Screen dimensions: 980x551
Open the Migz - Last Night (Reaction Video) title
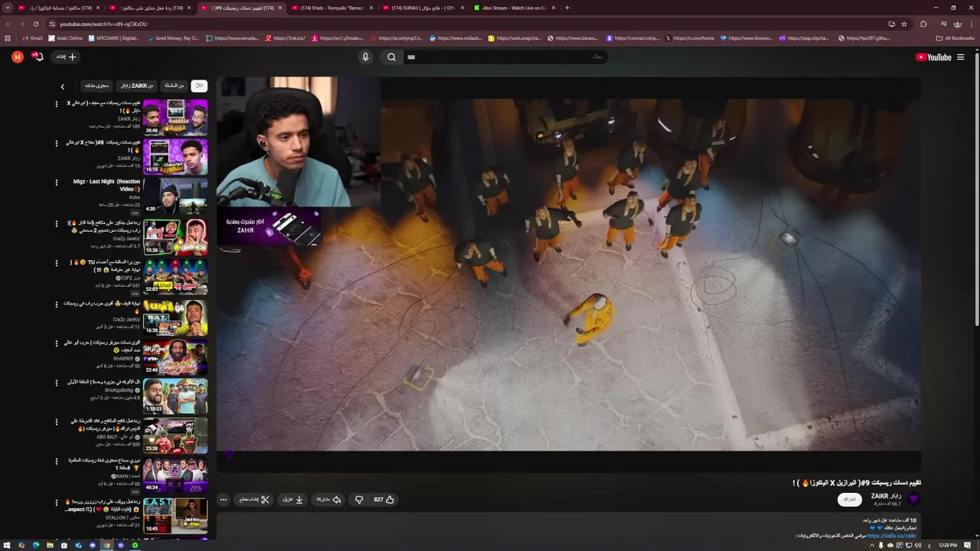106,185
